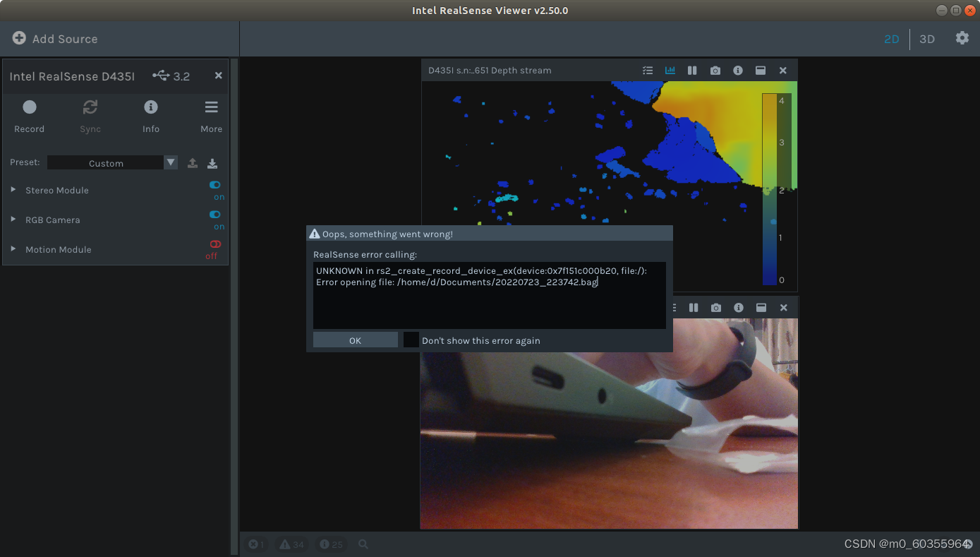980x557 pixels.
Task: Open the search icon in the bottom bar
Action: pos(363,544)
